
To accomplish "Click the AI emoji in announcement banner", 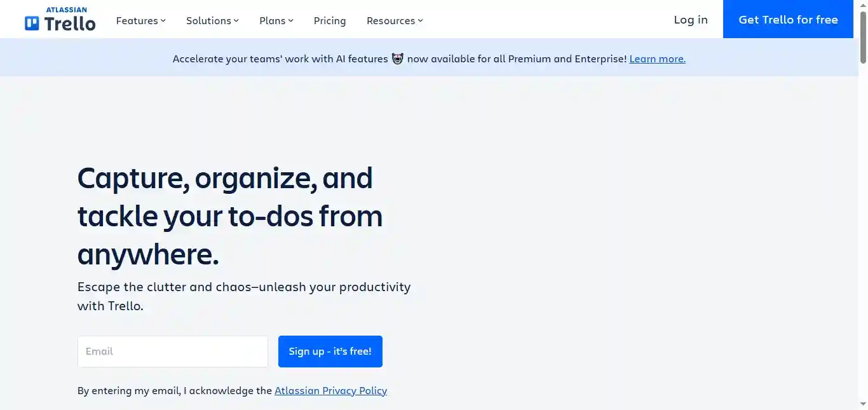I will (x=398, y=59).
